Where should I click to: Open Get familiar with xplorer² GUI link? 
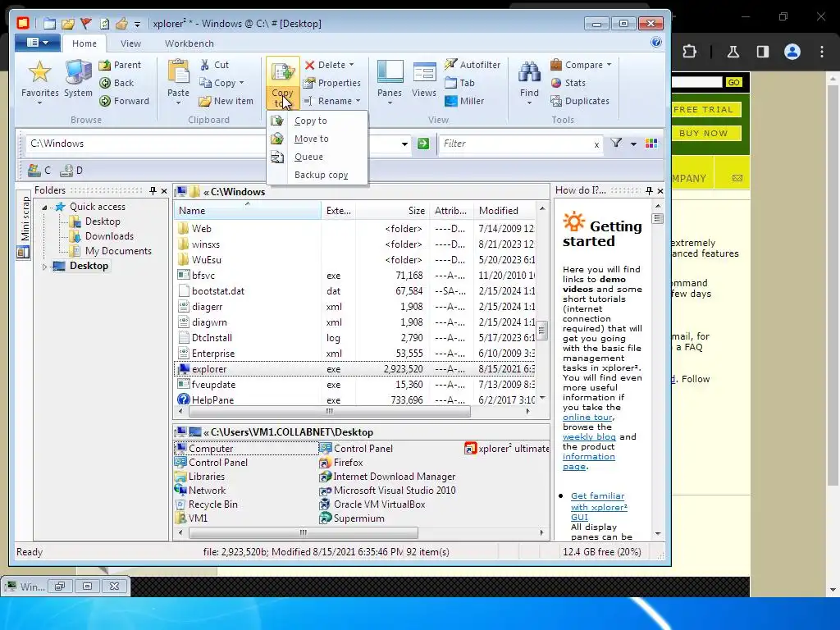click(x=599, y=506)
